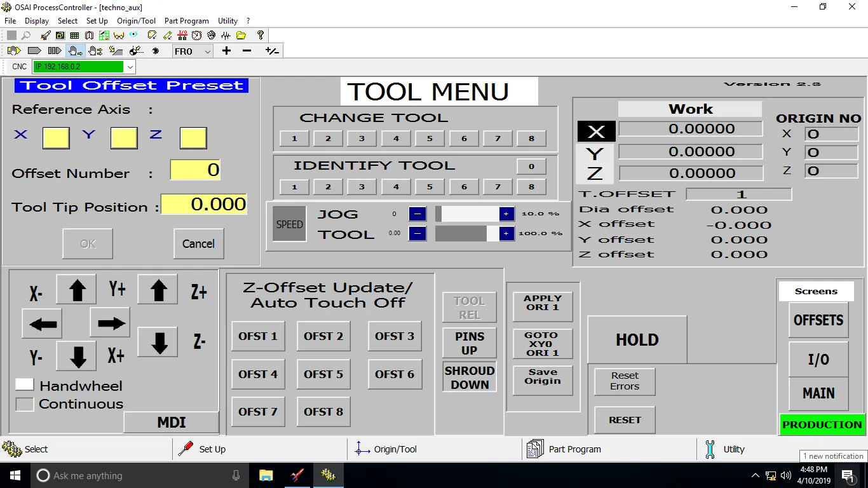Enable the Continuous jog checkbox
This screenshot has width=868, height=488.
(24, 404)
